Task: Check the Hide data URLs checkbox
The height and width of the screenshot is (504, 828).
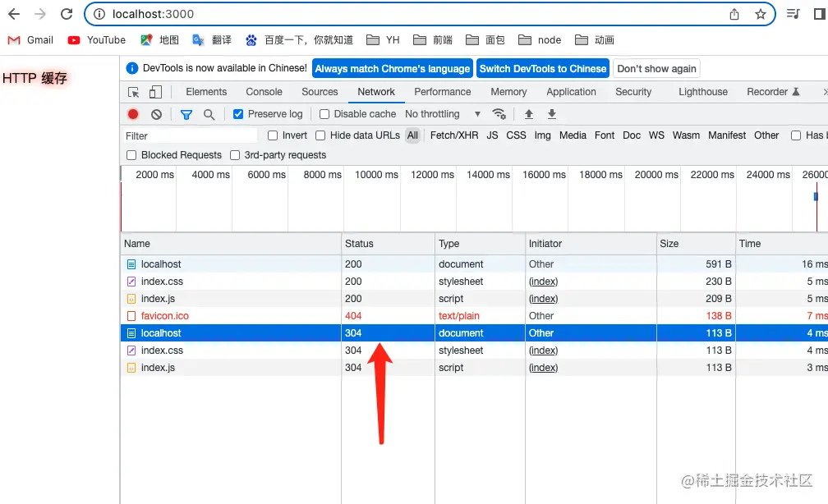Action: (320, 135)
